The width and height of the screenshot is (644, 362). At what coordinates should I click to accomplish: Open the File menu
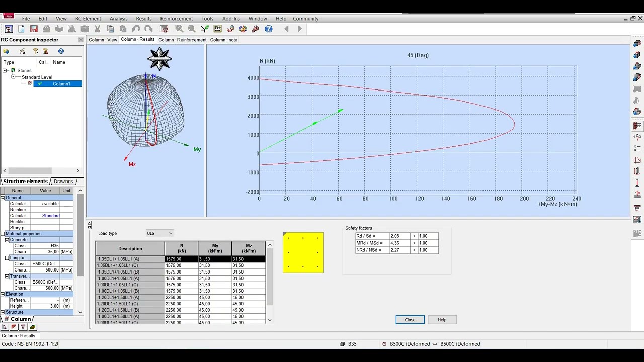coord(26,19)
